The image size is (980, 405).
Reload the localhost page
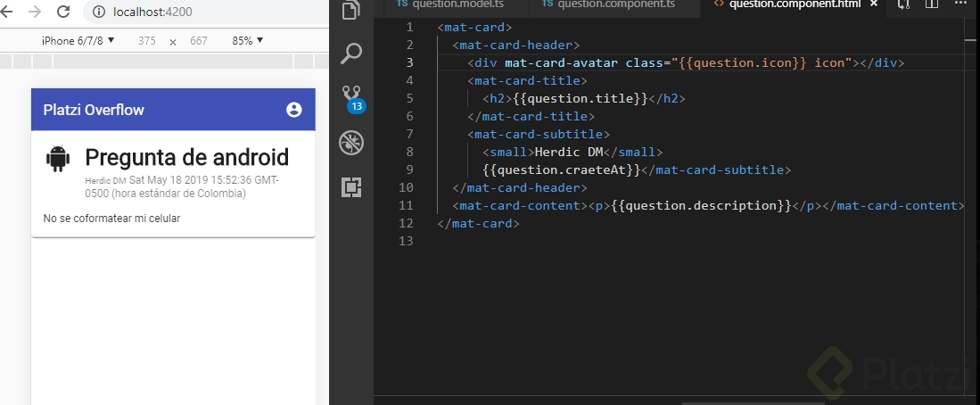[63, 12]
